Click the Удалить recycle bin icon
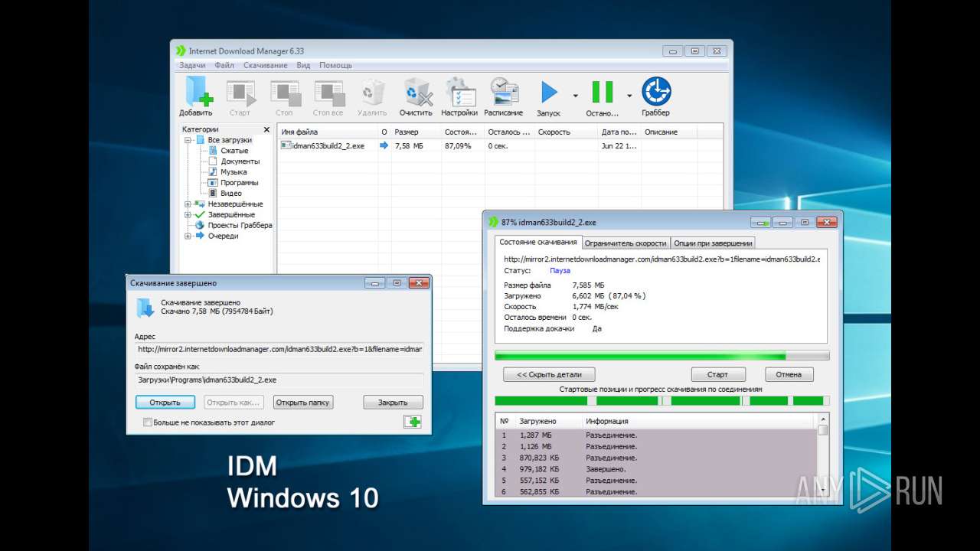 (x=372, y=93)
